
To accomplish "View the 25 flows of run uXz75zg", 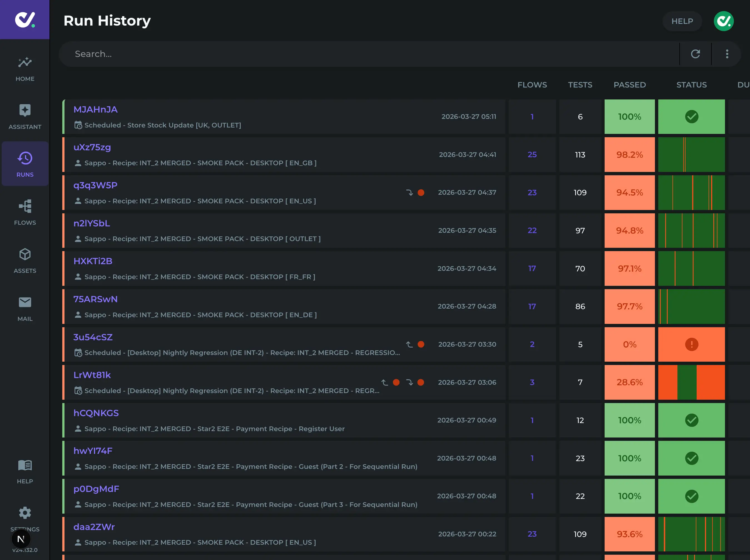I will (x=532, y=154).
